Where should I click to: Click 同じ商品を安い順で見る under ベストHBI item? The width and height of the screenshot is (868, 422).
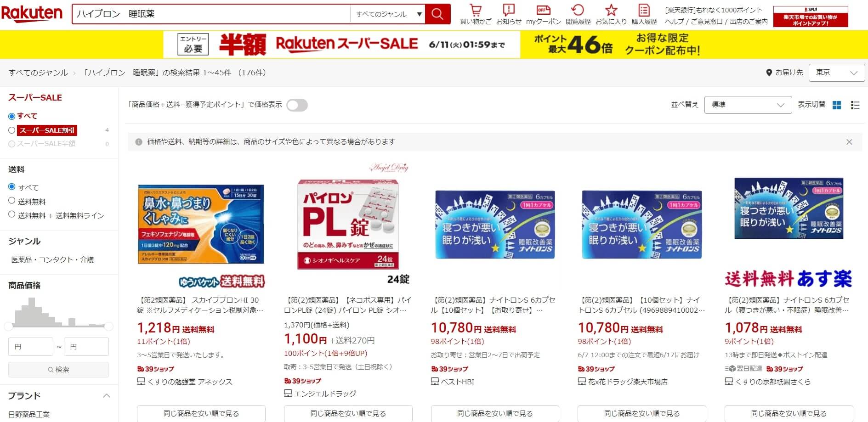pos(495,413)
